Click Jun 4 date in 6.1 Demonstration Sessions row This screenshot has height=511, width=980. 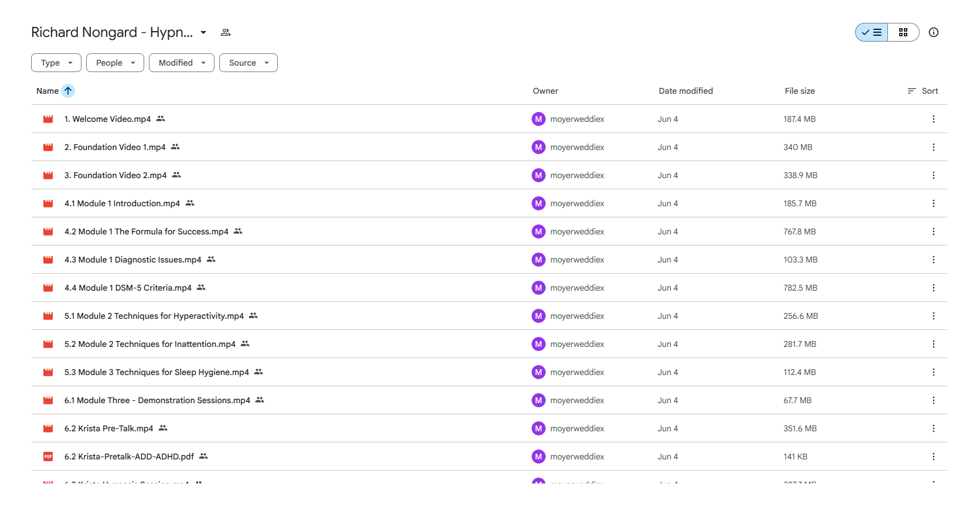tap(668, 400)
